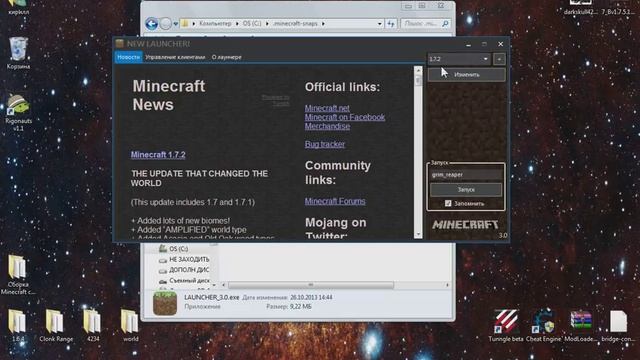
Task: Open the 4234 desktop folder
Action: pos(93,325)
